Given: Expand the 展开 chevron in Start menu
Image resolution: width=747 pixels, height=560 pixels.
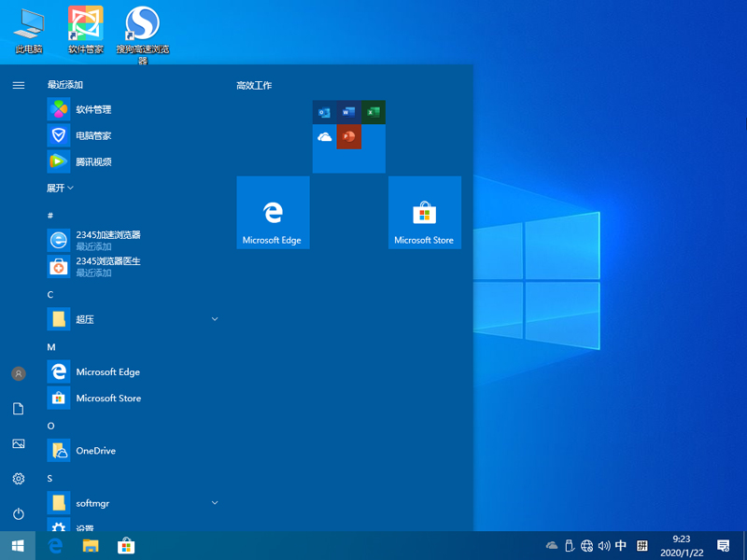Looking at the screenshot, I should click(61, 188).
